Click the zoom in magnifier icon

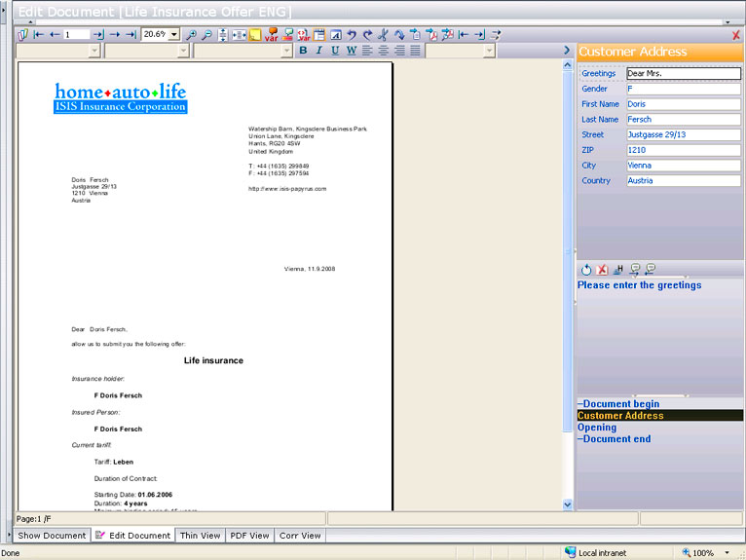(x=191, y=34)
